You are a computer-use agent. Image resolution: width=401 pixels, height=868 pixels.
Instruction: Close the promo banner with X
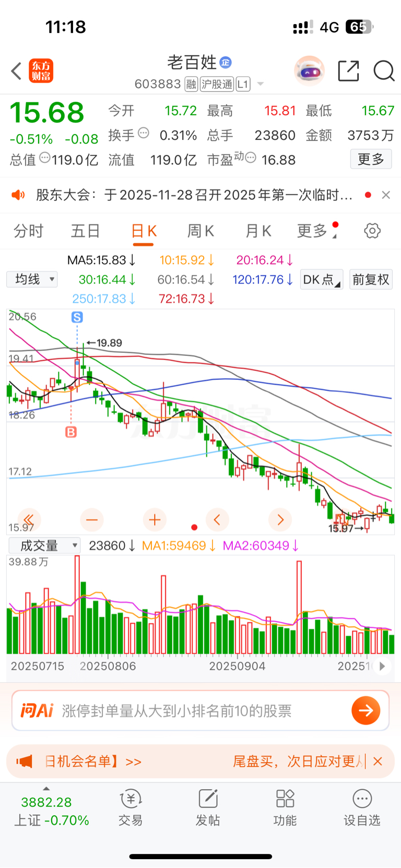[378, 762]
